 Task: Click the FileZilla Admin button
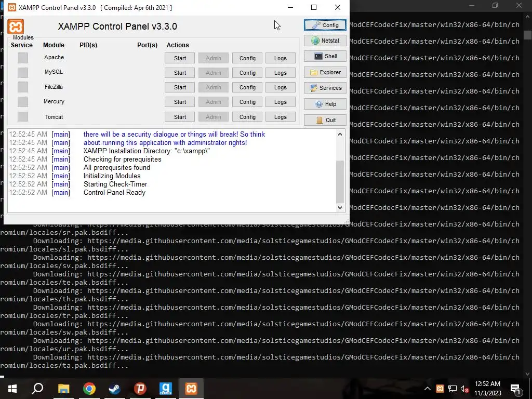coord(214,87)
